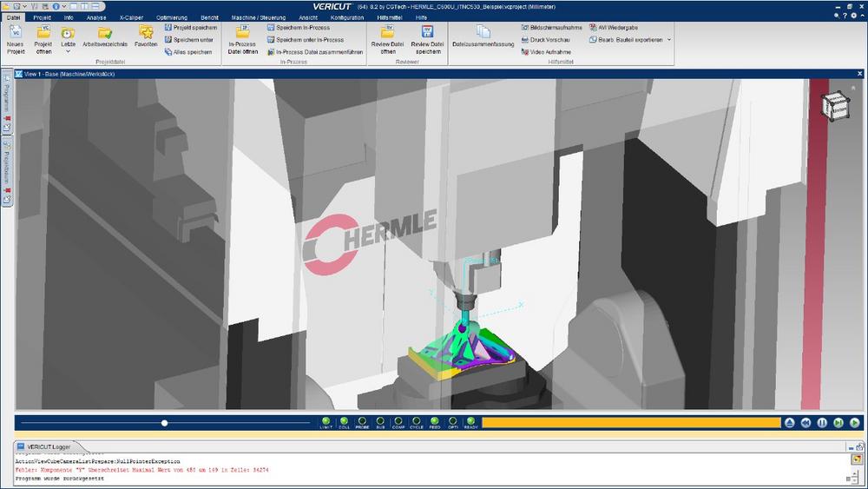Toggle the LIMIT status indicator
Screen dimensions: 868x489
(x=326, y=421)
